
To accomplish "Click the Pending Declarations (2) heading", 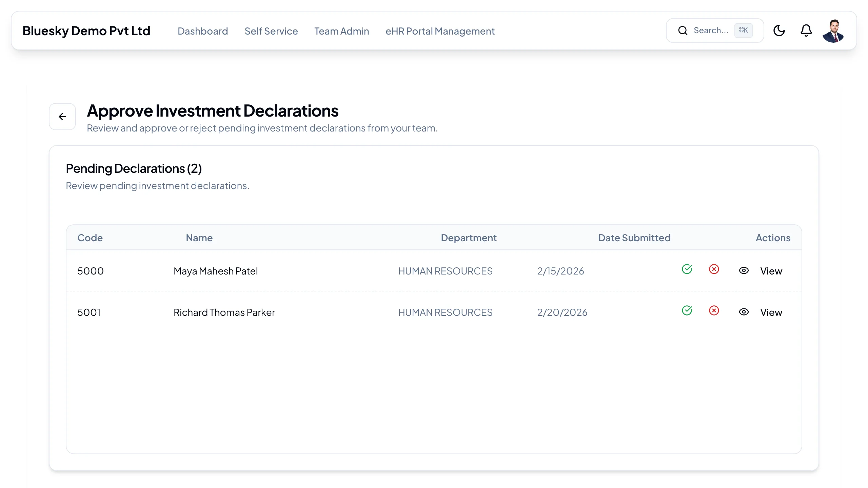I will pos(134,169).
